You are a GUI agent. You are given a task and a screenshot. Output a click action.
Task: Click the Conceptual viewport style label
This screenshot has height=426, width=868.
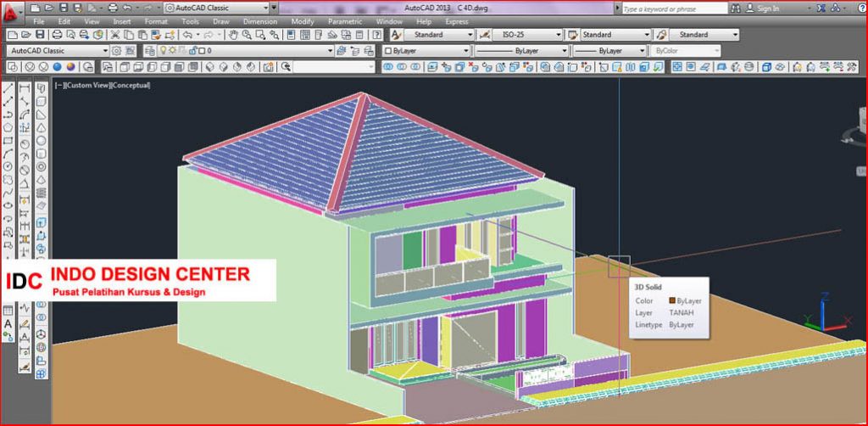(131, 86)
